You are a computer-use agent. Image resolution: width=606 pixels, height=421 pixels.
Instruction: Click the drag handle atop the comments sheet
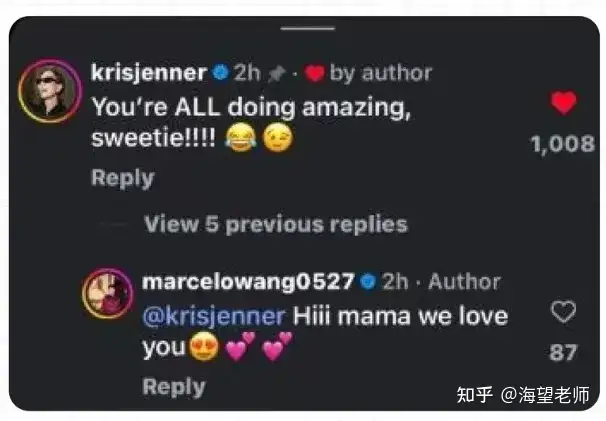308,28
